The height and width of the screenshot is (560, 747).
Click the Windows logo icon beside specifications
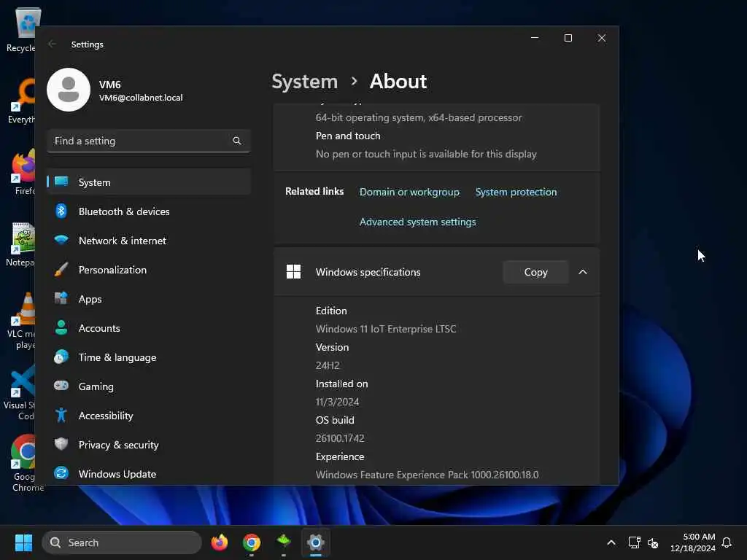coord(293,272)
